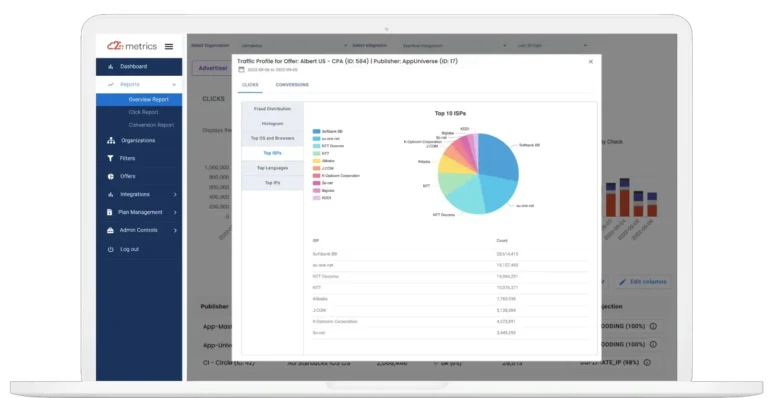Click the Log out power icon
The height and width of the screenshot is (398, 768).
110,249
